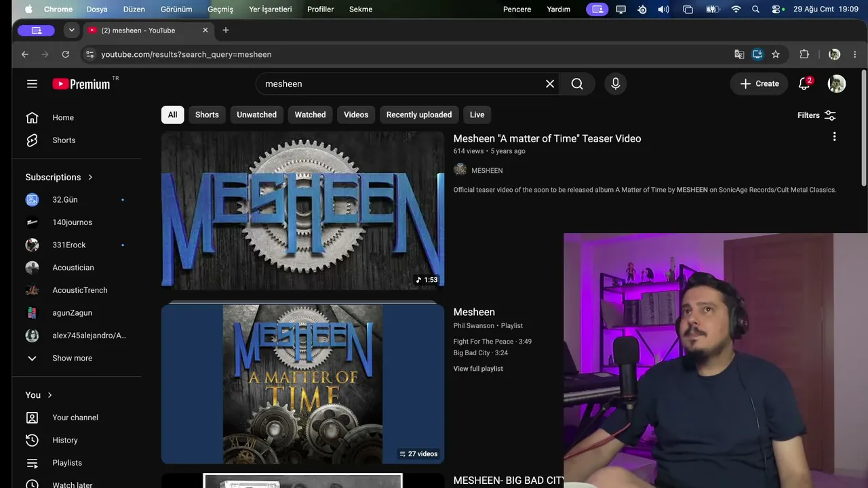Image resolution: width=868 pixels, height=488 pixels.
Task: Click the magnifier search button
Action: pyautogui.click(x=577, y=83)
